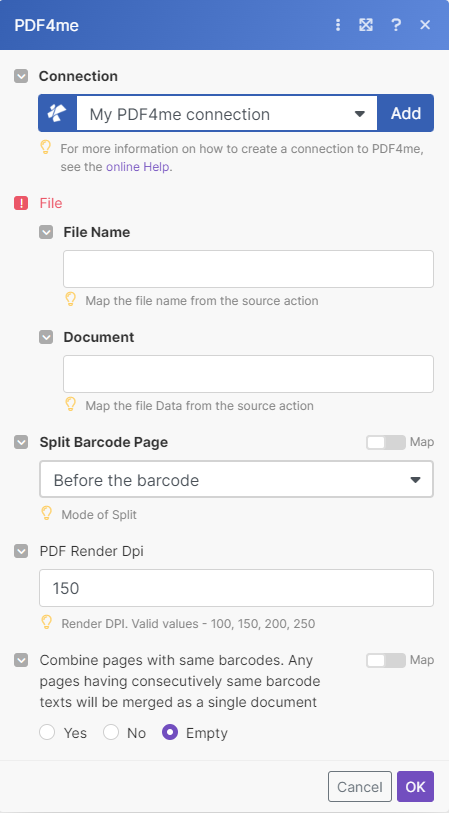
Task: Open the My PDF4me connection dropdown
Action: 227,113
